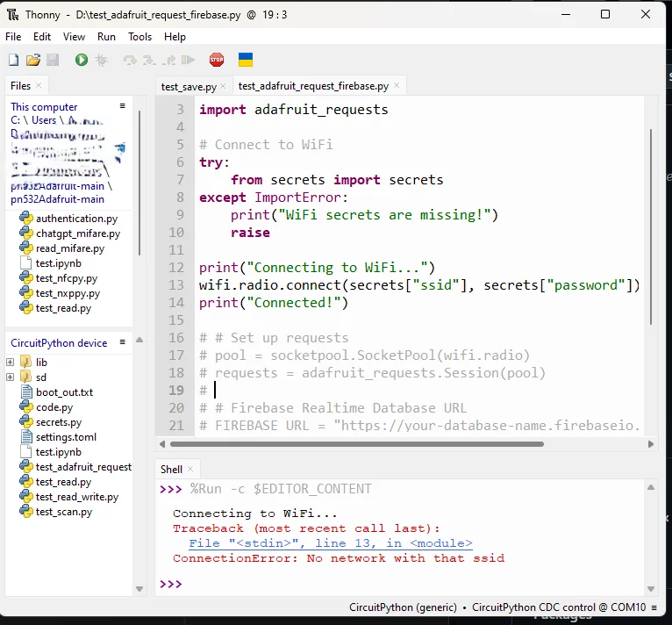
Task: Open This computer panel options menu
Action: tap(122, 105)
